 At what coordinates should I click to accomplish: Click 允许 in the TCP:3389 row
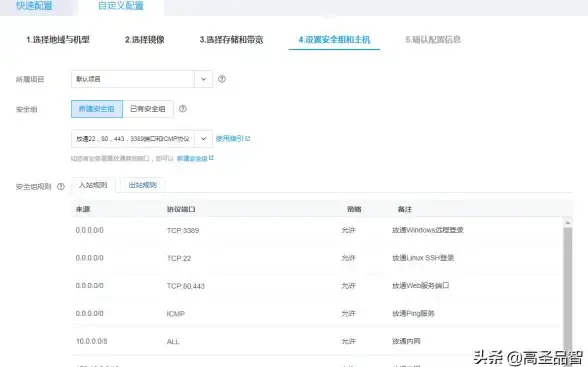click(x=348, y=230)
